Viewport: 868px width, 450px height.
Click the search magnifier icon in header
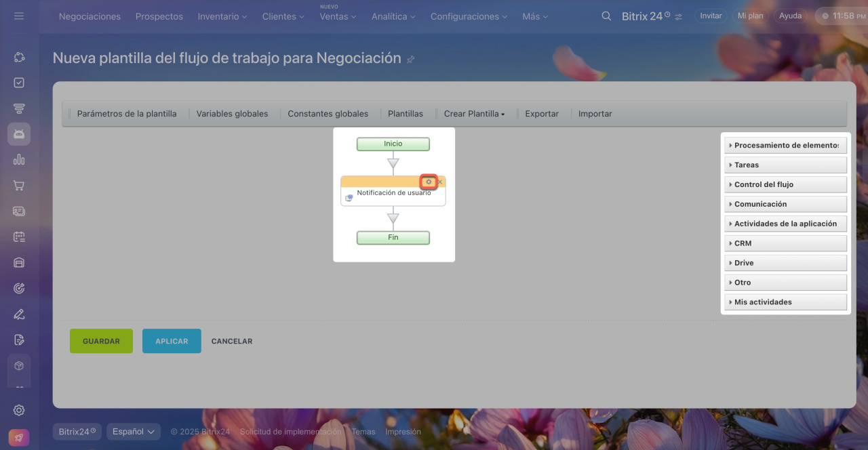[606, 16]
